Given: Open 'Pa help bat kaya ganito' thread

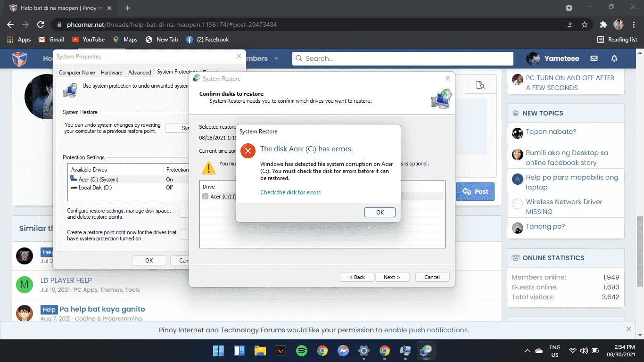Looking at the screenshot, I should coord(102,309).
